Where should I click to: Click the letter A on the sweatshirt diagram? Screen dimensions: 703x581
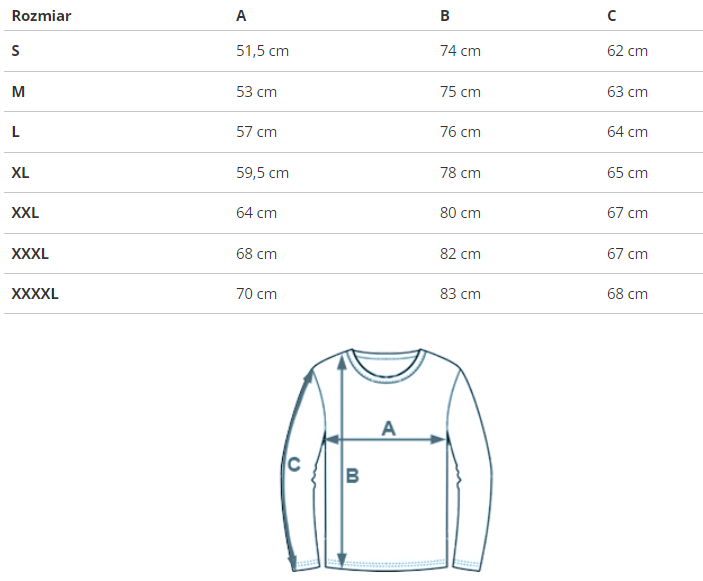[x=389, y=428]
